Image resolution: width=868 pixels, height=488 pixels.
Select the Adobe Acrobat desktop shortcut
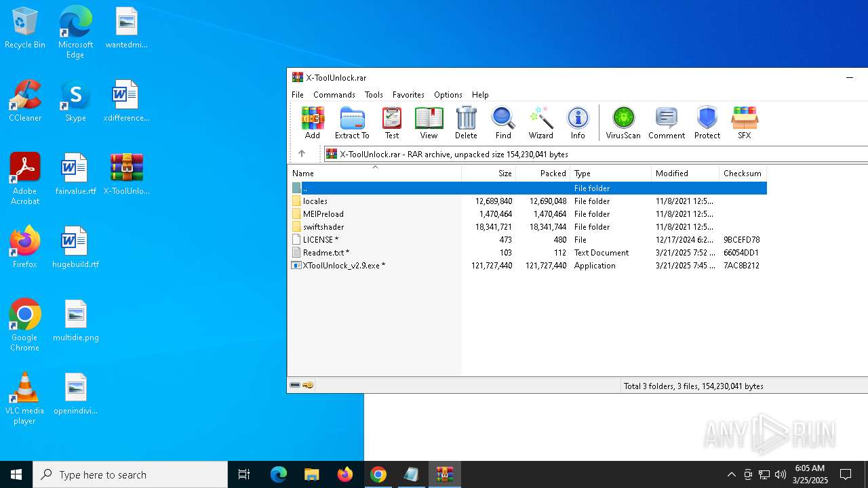point(25,179)
